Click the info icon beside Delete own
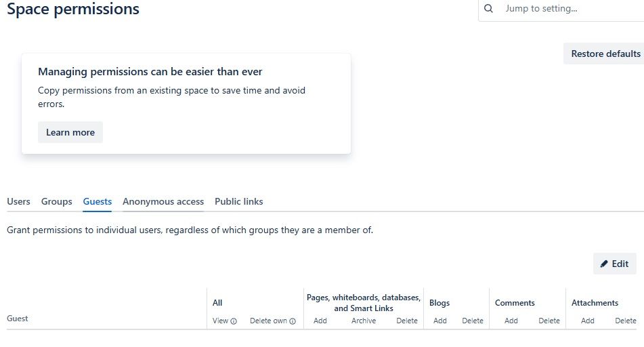The width and height of the screenshot is (644, 347). pos(293,321)
